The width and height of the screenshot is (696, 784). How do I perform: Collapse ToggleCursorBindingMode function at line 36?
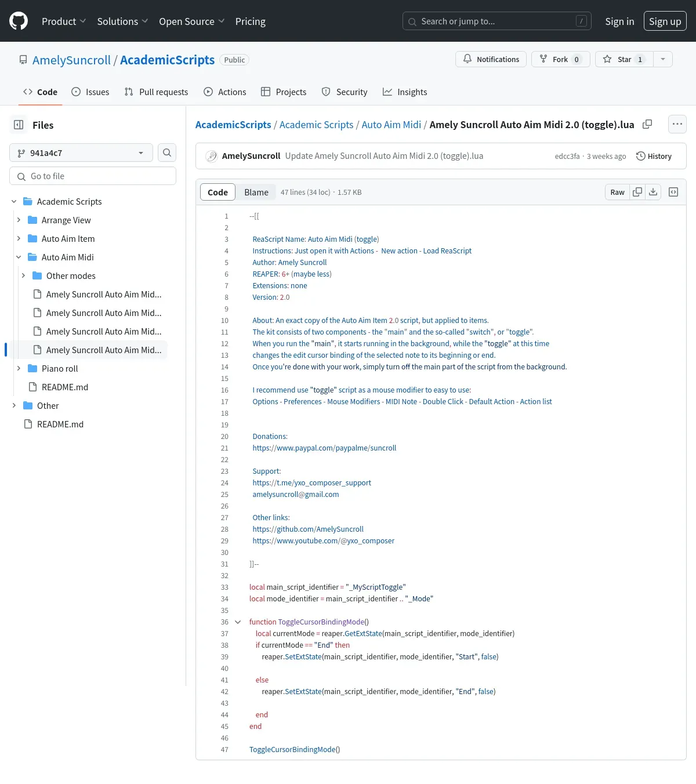pyautogui.click(x=238, y=622)
